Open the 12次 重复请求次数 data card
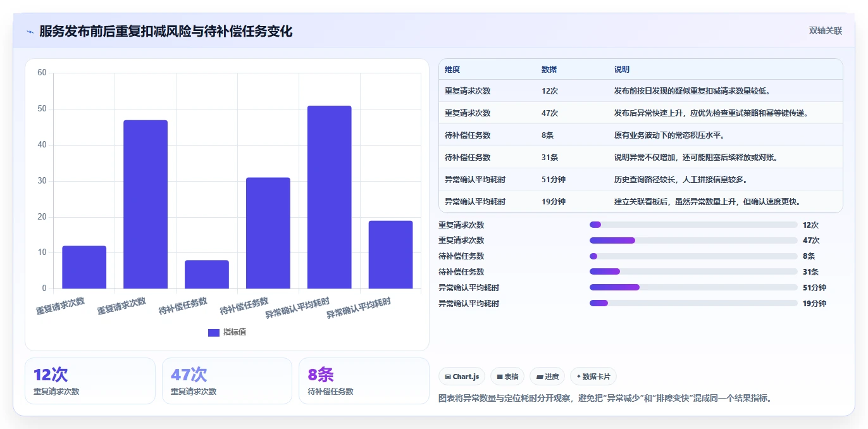Screen dimensions: 868x429 [90, 381]
